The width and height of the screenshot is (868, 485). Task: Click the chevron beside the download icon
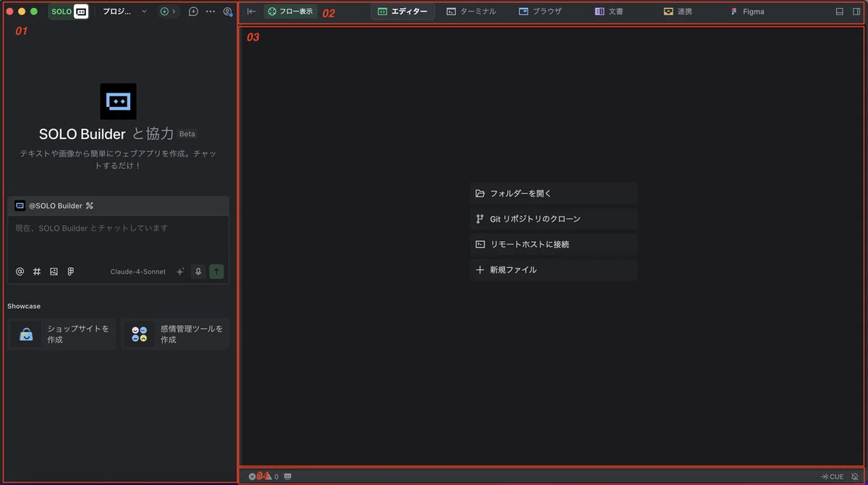tap(174, 12)
